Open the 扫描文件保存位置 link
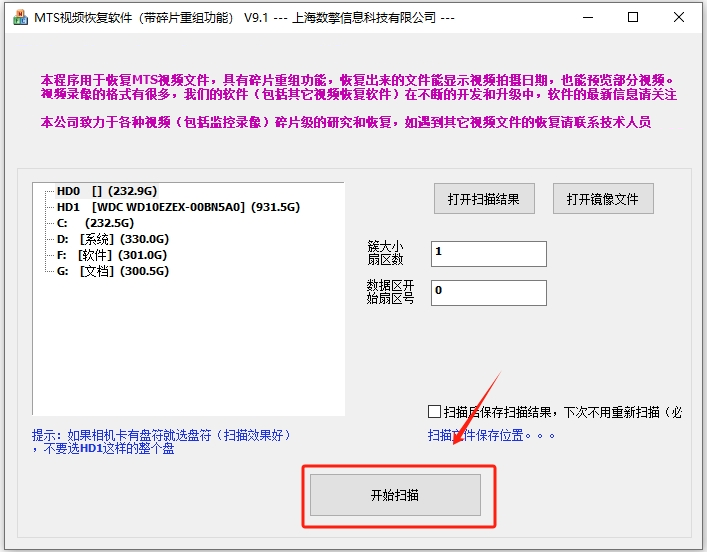Screen dimensions: 707x552 tap(491, 435)
